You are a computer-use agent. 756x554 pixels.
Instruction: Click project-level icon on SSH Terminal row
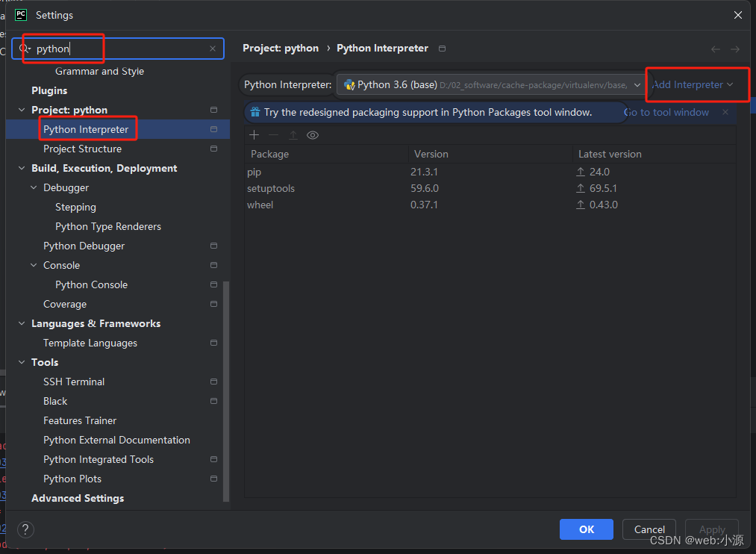[x=213, y=382]
